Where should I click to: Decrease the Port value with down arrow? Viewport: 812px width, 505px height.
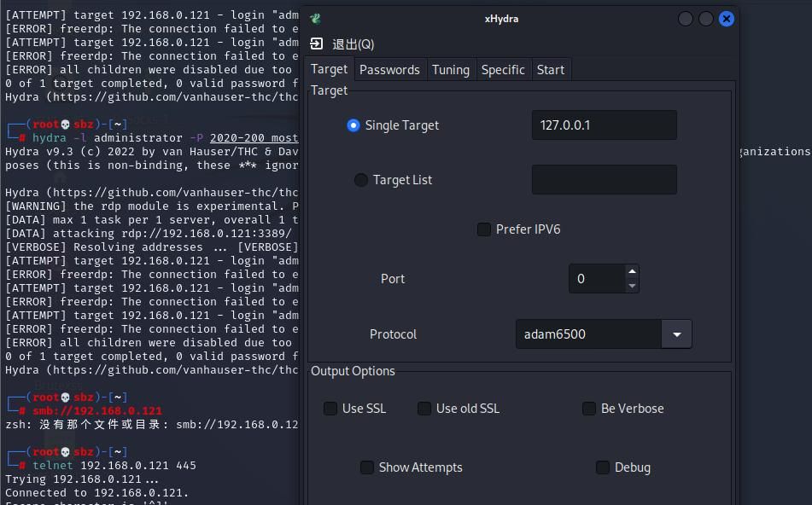632,286
